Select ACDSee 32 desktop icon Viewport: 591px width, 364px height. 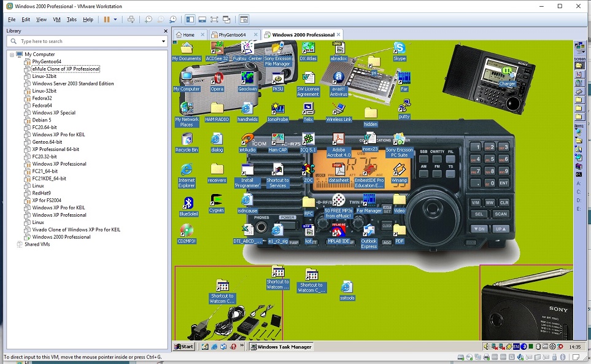(x=217, y=52)
